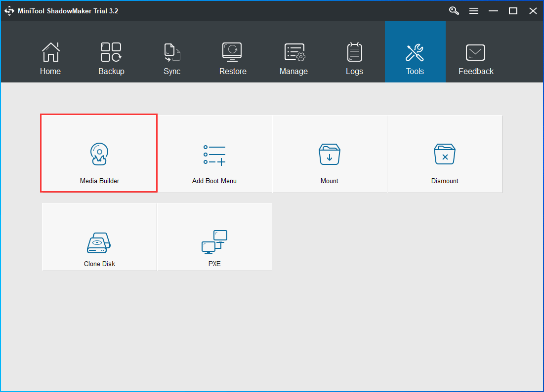Click the MiniTool ShadowMaker logo icon
The height and width of the screenshot is (392, 544).
(9, 11)
